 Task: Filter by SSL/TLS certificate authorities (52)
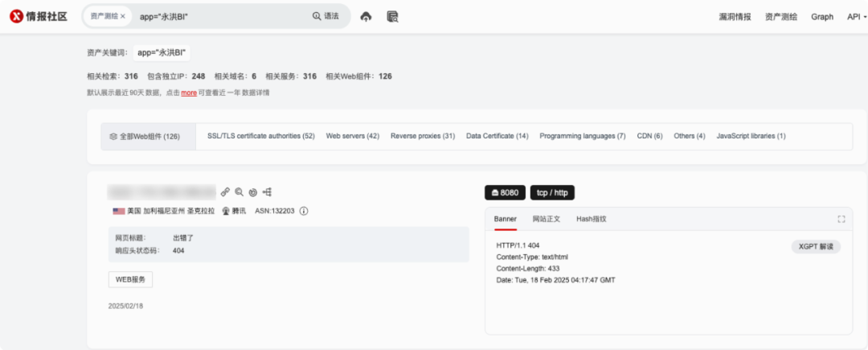(x=260, y=136)
